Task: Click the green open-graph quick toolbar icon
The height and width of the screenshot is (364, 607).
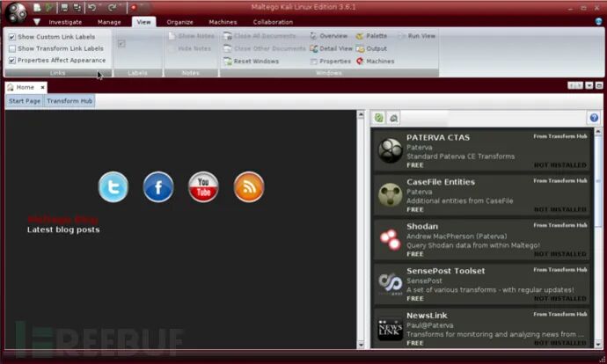Action: click(x=48, y=8)
